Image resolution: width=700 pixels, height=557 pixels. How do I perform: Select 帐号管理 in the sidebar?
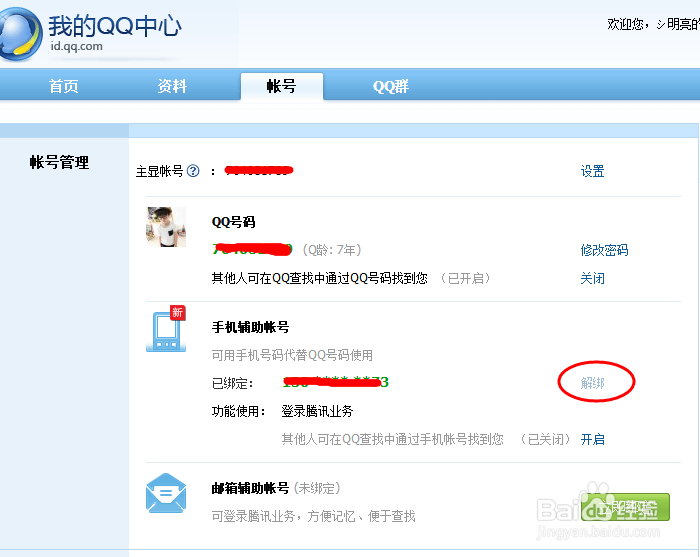point(59,162)
